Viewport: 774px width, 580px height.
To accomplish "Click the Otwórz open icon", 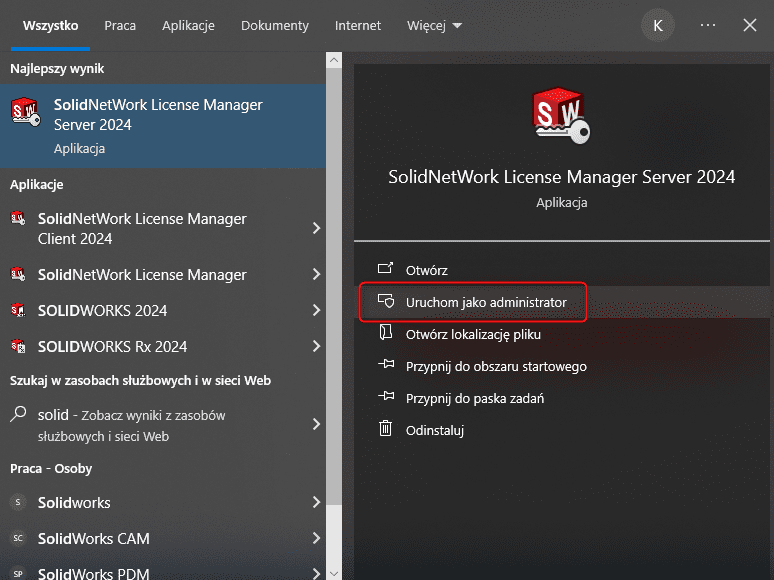I will click(386, 268).
